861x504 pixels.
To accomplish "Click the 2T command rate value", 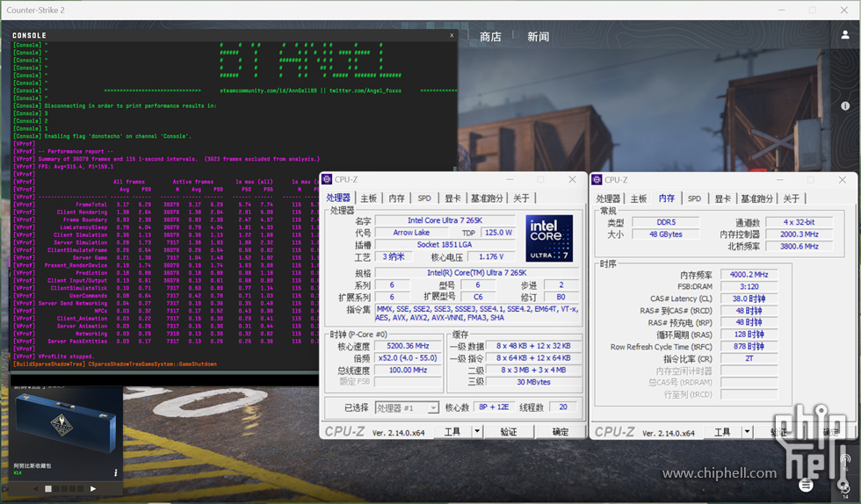I will click(749, 358).
